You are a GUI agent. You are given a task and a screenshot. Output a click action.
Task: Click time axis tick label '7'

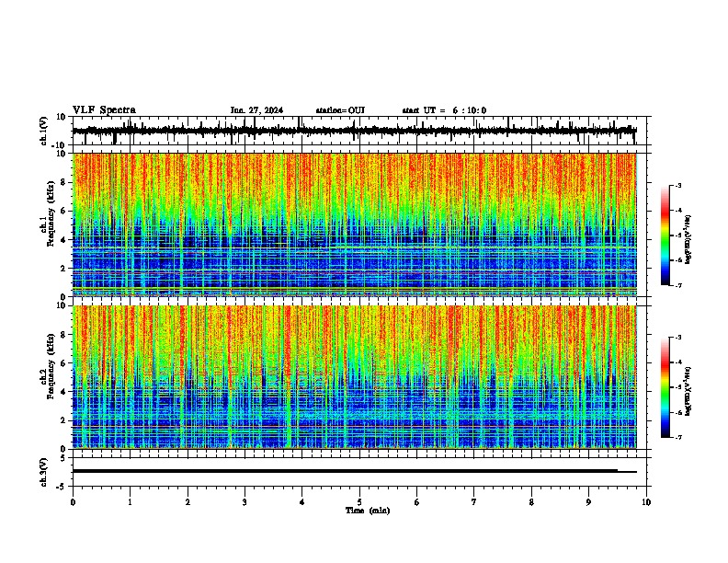[x=474, y=502]
